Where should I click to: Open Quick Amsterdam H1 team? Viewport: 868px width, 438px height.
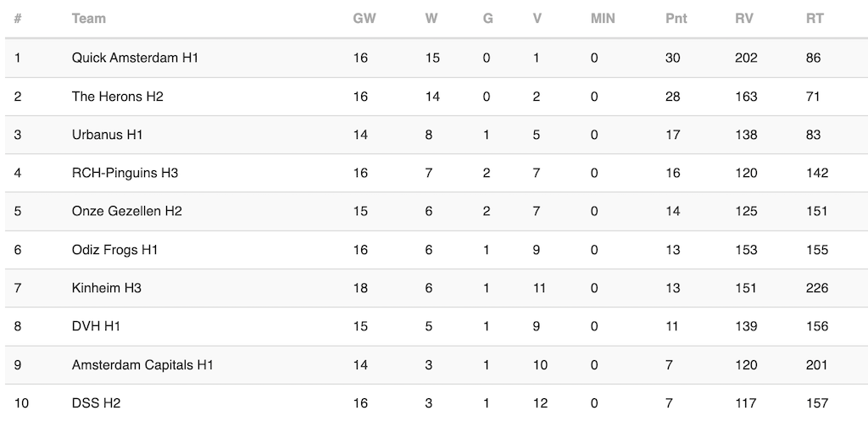[x=135, y=58]
